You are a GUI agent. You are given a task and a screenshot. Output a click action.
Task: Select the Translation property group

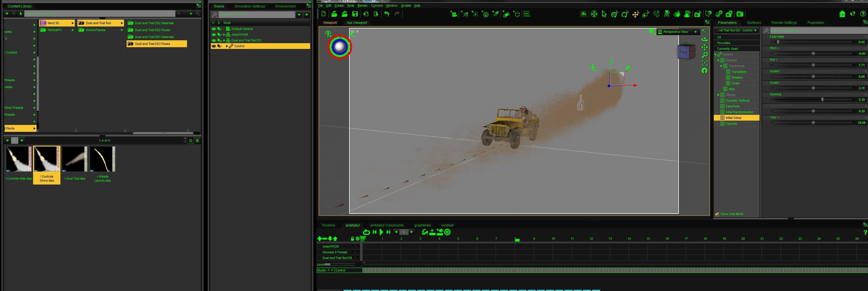point(739,72)
